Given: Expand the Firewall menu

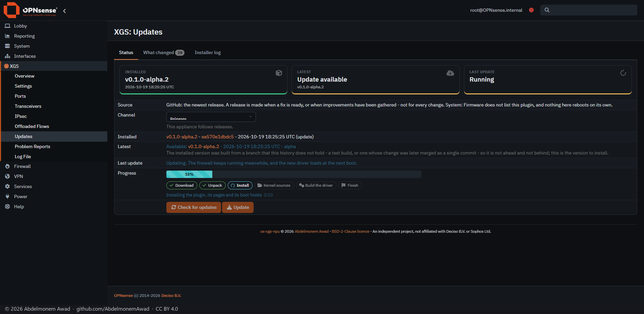Looking at the screenshot, I should point(54,166).
